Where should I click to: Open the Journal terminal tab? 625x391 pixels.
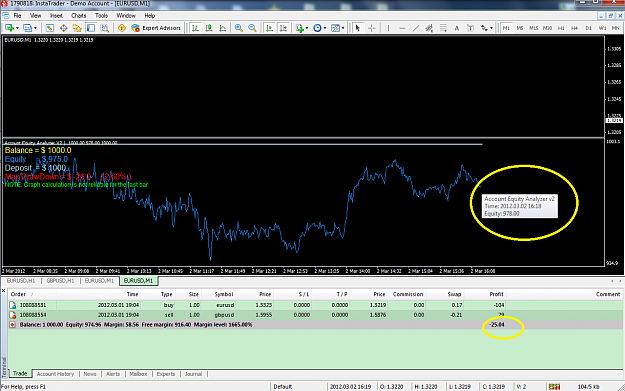click(x=193, y=374)
